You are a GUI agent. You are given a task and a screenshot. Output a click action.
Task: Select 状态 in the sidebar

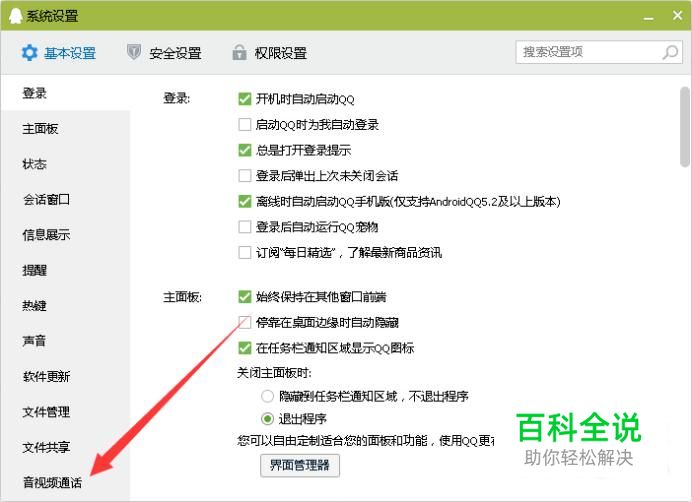tap(65, 164)
